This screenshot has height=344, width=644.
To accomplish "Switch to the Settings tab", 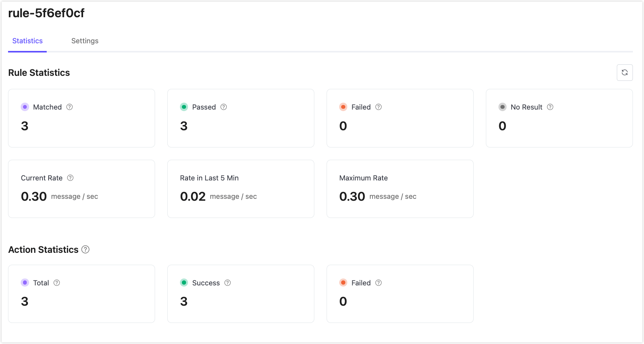I will [x=85, y=41].
